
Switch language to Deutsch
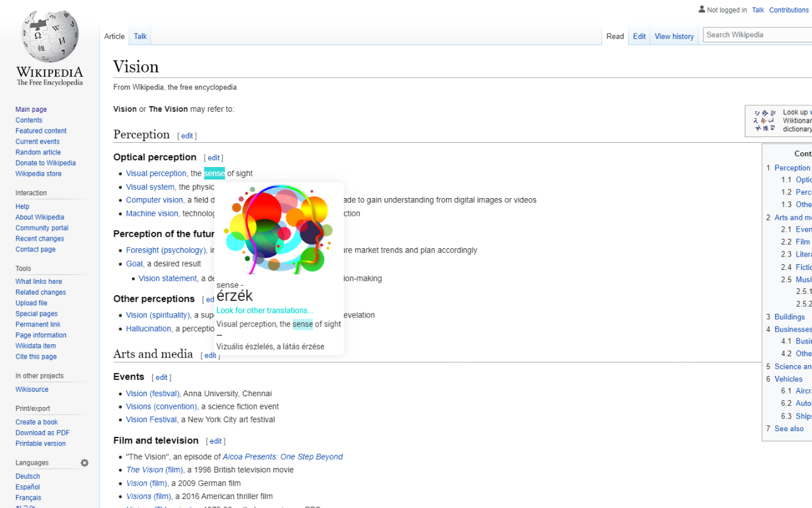27,476
